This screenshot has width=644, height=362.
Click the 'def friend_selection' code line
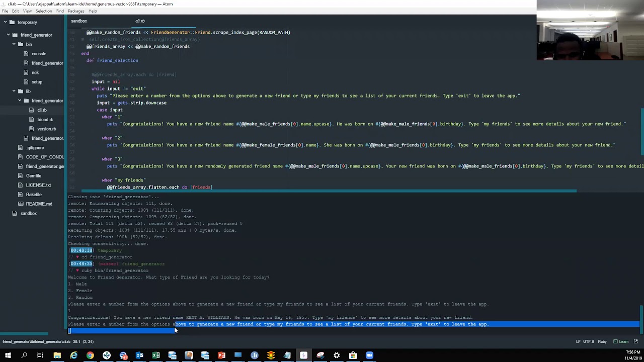112,60
